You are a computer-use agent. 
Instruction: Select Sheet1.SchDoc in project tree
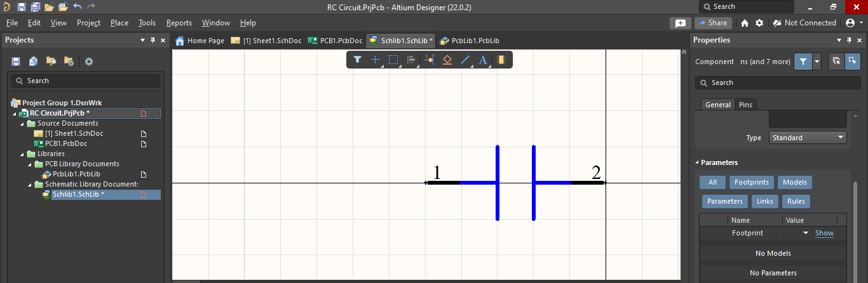click(74, 134)
